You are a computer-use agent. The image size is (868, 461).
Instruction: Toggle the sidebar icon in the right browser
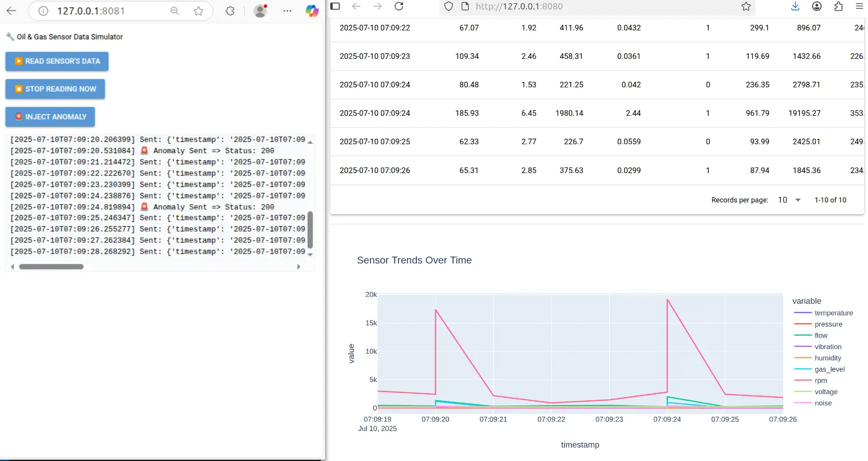(x=335, y=6)
